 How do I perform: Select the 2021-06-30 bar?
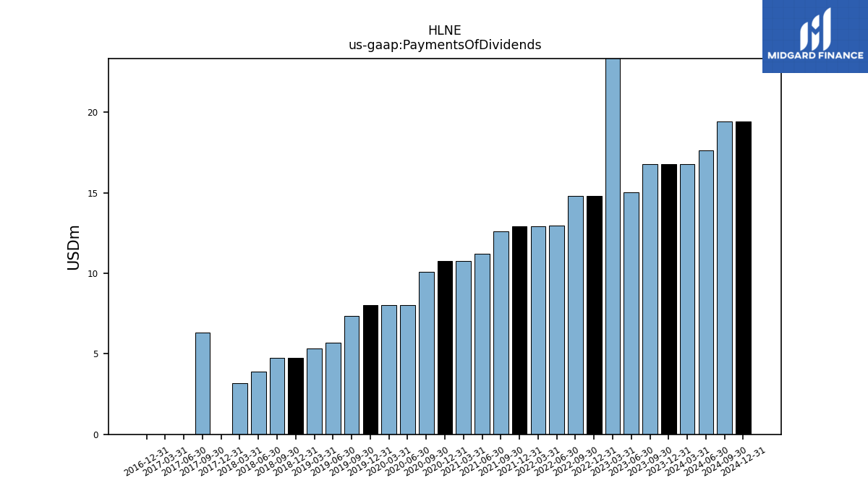(x=482, y=344)
